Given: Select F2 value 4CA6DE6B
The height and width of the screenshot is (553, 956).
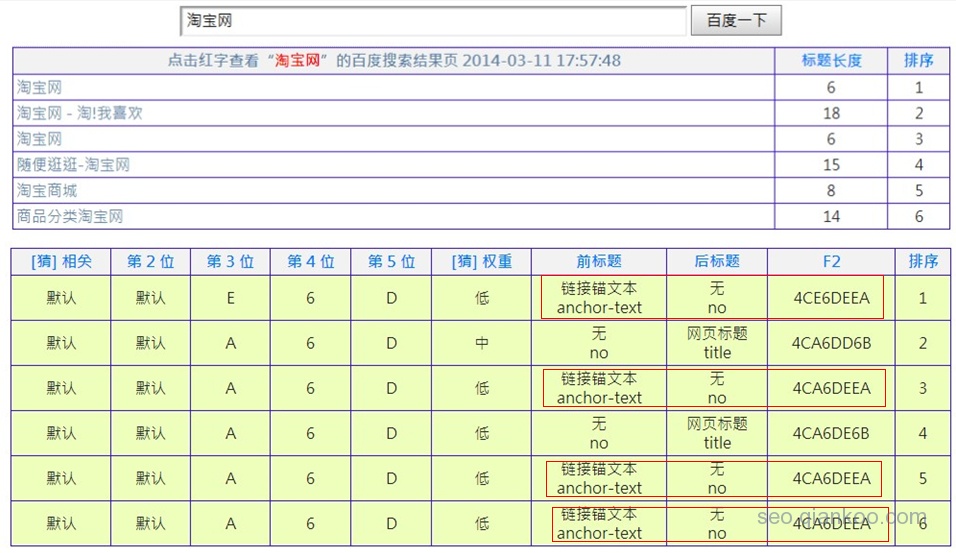Looking at the screenshot, I should pyautogui.click(x=831, y=433).
